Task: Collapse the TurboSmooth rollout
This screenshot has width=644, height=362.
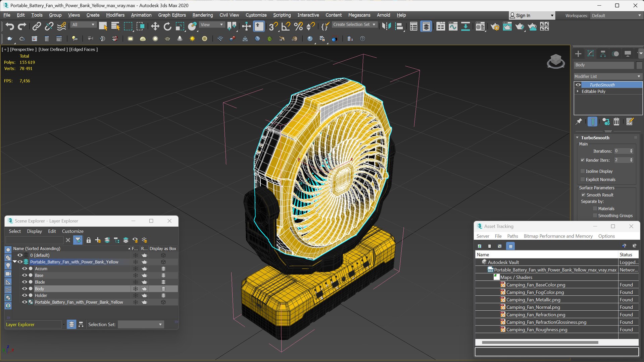Action: (x=578, y=138)
